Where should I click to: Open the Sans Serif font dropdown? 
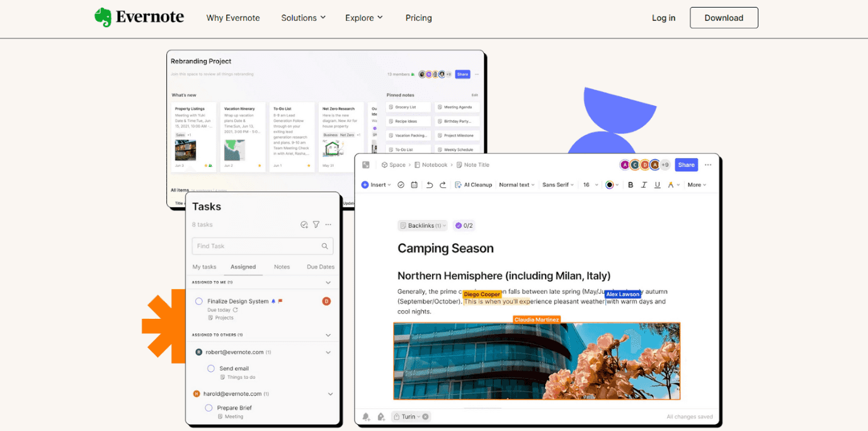click(x=557, y=184)
